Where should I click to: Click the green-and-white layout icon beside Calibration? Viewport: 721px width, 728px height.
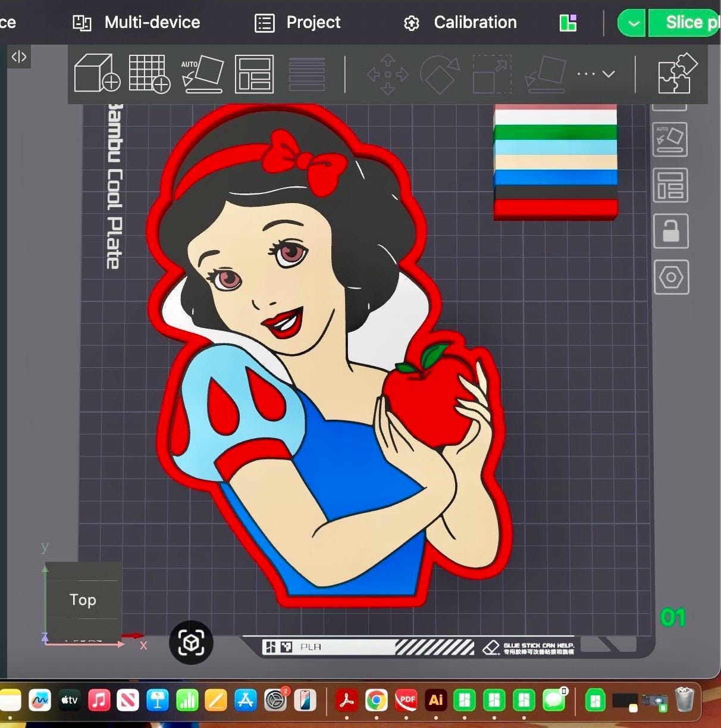coord(568,23)
